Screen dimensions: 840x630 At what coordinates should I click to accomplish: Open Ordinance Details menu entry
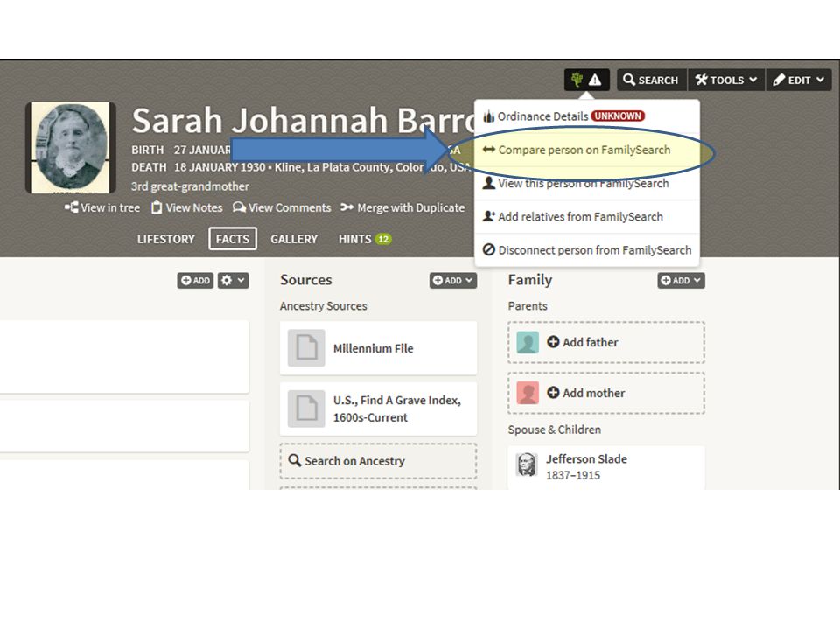(x=587, y=116)
